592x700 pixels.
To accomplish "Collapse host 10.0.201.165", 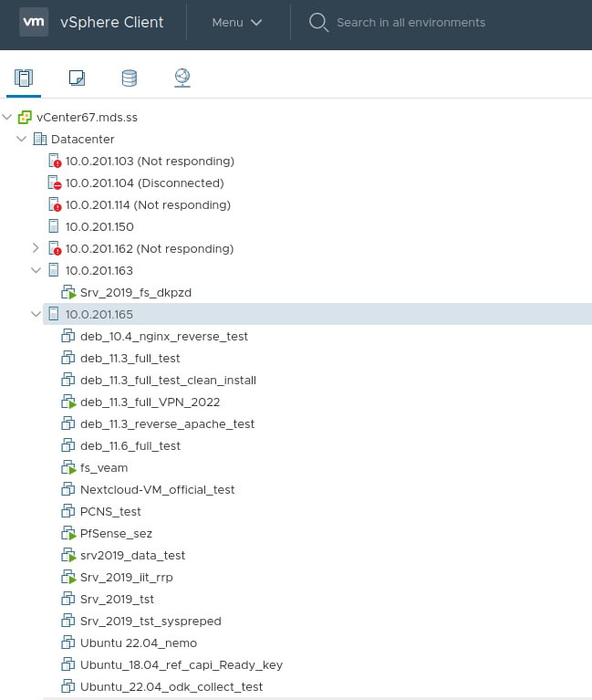I will tap(36, 314).
